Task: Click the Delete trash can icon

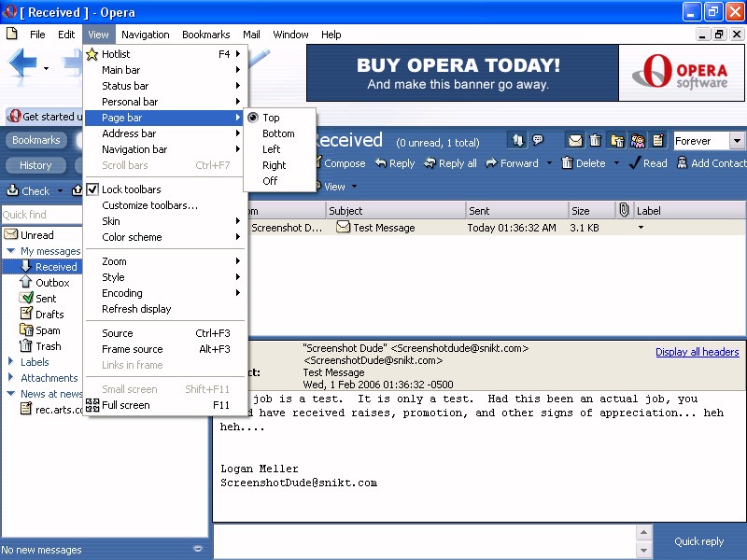Action: (x=567, y=163)
